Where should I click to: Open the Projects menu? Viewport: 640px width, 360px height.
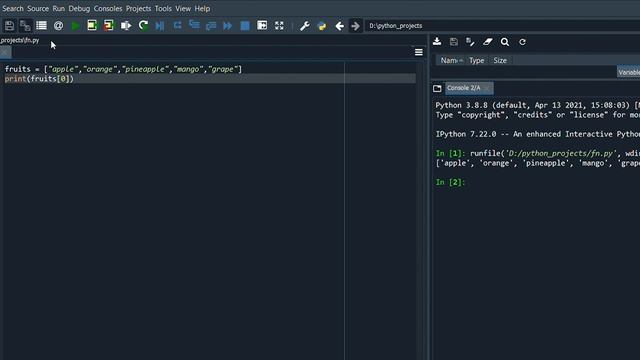click(138, 9)
